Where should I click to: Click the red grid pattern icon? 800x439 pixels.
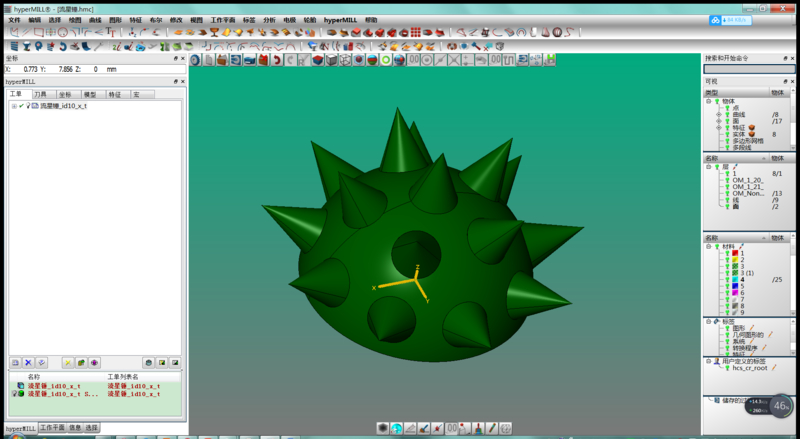coord(415,32)
